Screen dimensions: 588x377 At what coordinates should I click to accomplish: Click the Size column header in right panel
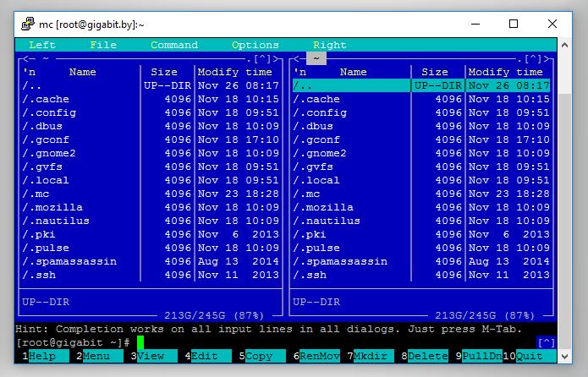435,72
